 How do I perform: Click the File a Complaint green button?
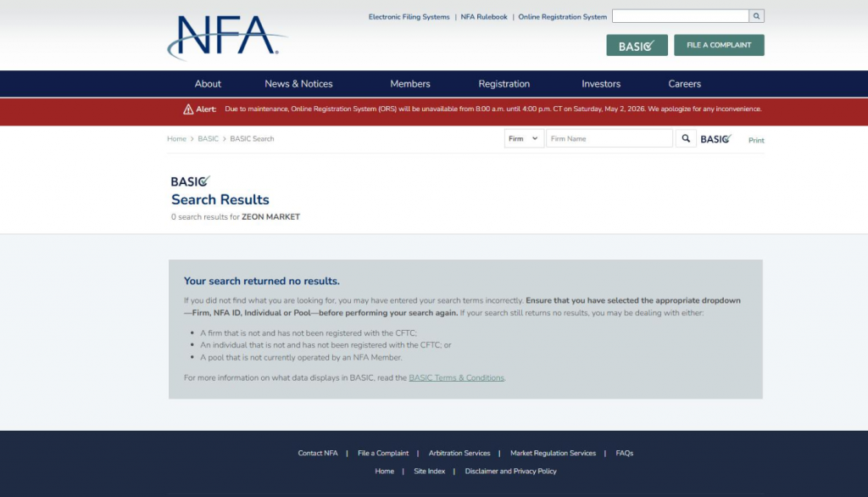719,46
